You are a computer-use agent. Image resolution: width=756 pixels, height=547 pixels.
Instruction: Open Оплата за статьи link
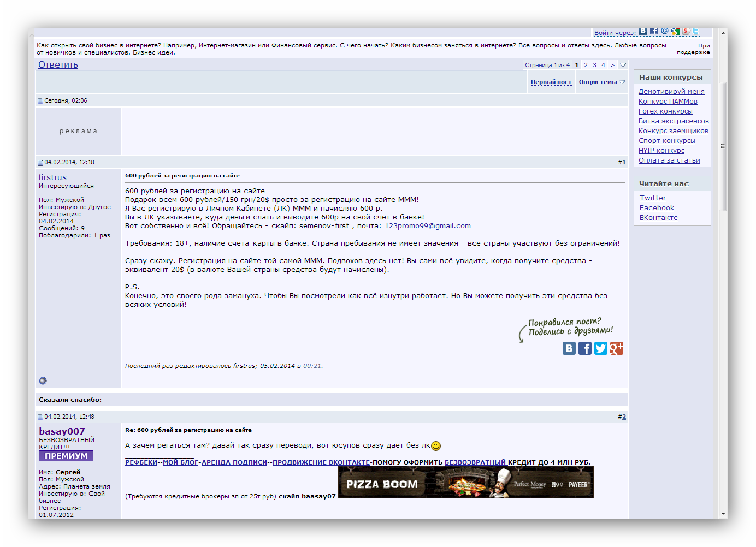[x=669, y=160]
